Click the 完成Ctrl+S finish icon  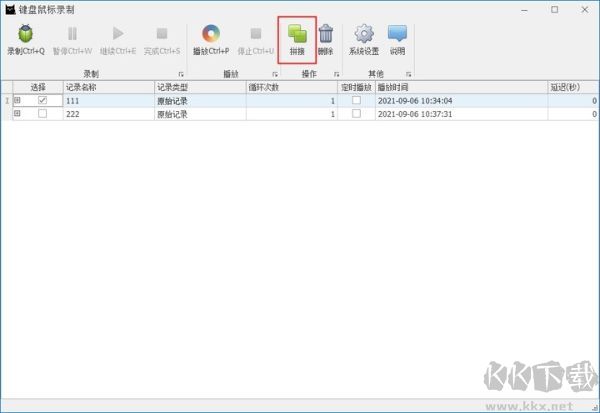[162, 34]
